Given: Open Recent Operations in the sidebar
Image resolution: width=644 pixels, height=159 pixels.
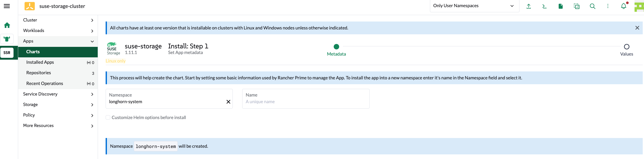Looking at the screenshot, I should tap(45, 83).
